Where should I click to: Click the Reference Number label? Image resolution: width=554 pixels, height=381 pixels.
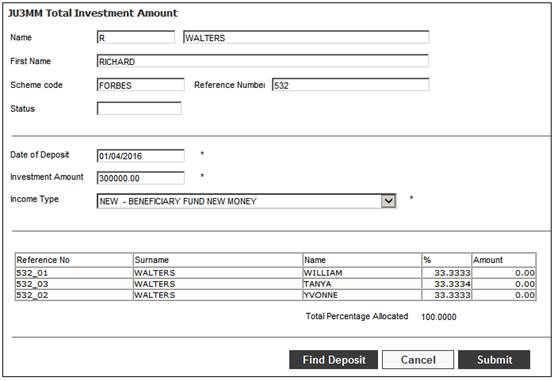coord(229,85)
